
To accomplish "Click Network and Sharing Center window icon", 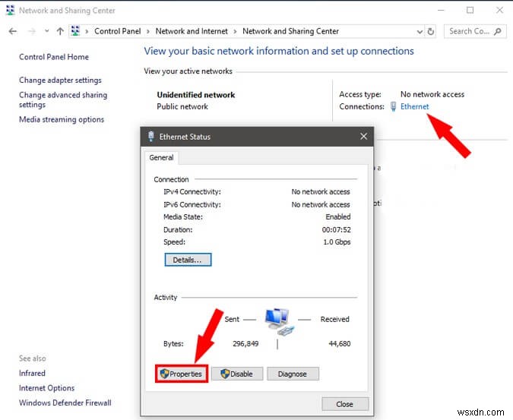I will (10, 11).
